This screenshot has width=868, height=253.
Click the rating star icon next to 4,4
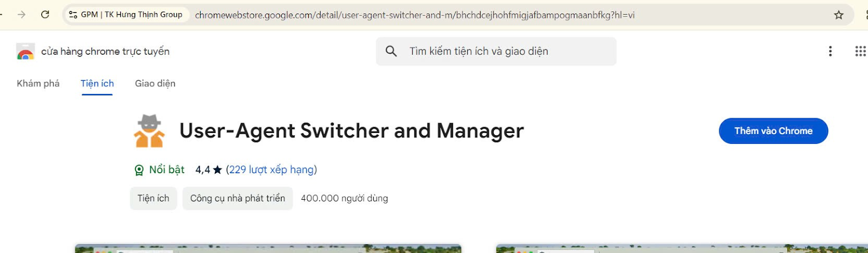point(218,170)
